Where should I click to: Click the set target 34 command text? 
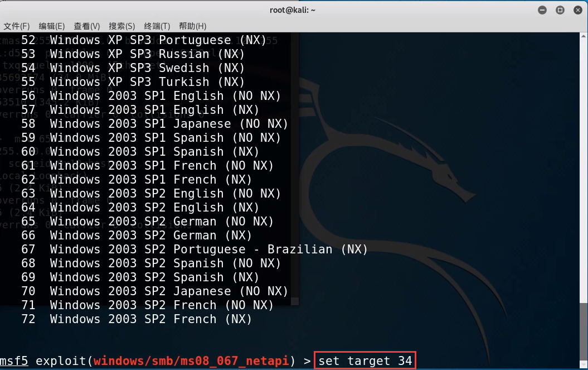(365, 361)
